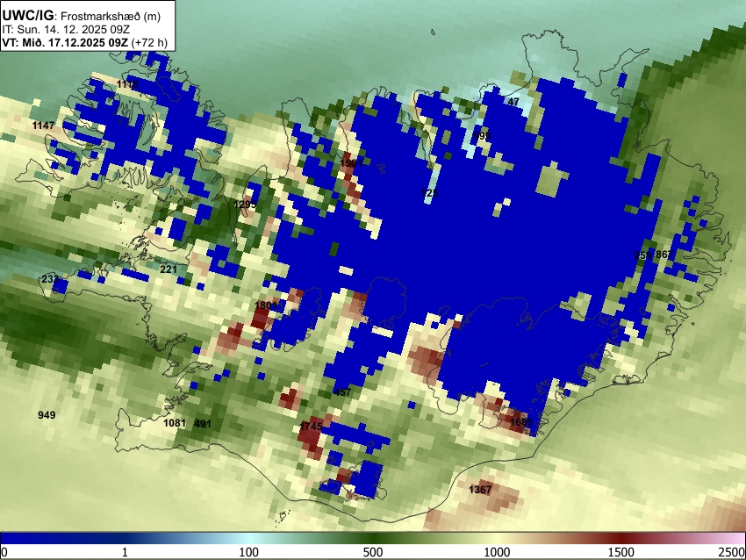The image size is (746, 560).
Task: Click the map value 867
Action: [x=664, y=255]
